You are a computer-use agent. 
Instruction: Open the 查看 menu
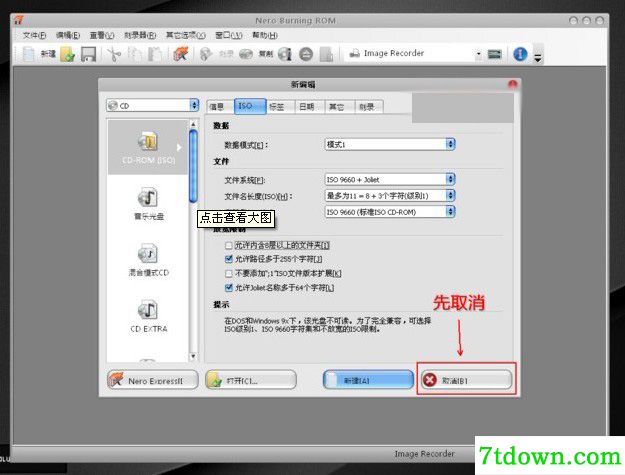(102, 35)
